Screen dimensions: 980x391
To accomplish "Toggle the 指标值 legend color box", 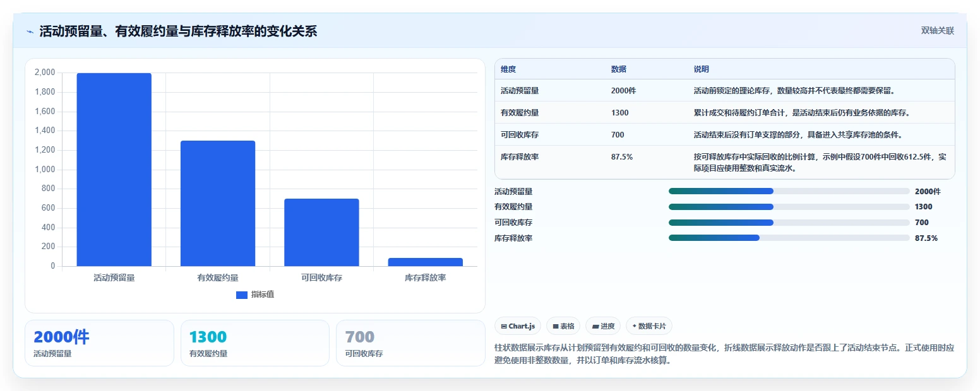I will point(242,295).
